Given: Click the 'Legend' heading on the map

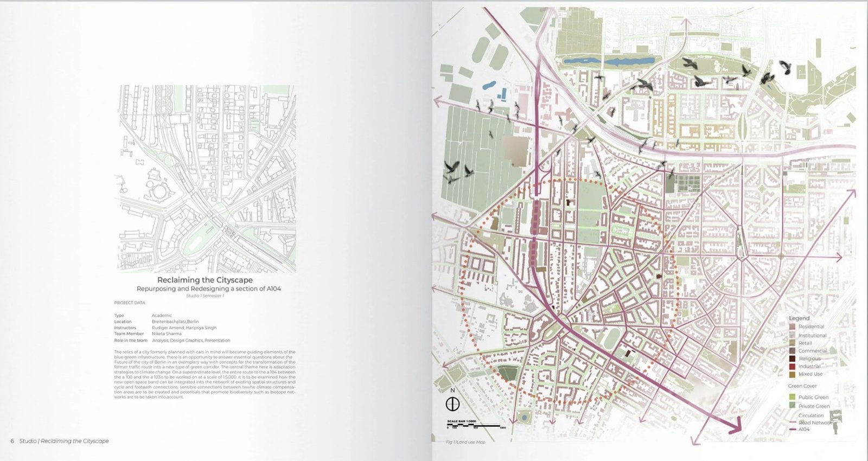Looking at the screenshot, I should (799, 318).
